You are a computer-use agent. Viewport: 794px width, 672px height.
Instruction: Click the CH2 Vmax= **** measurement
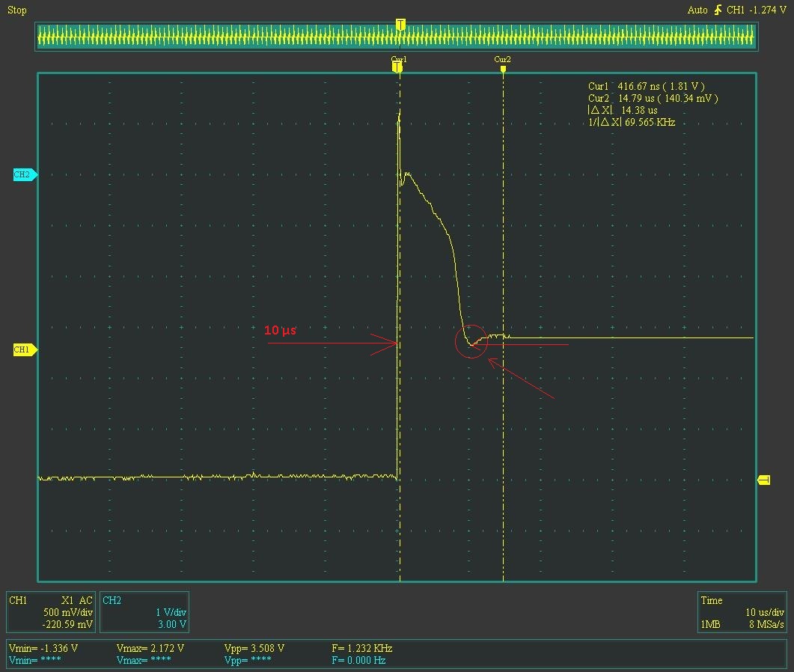coord(144,660)
